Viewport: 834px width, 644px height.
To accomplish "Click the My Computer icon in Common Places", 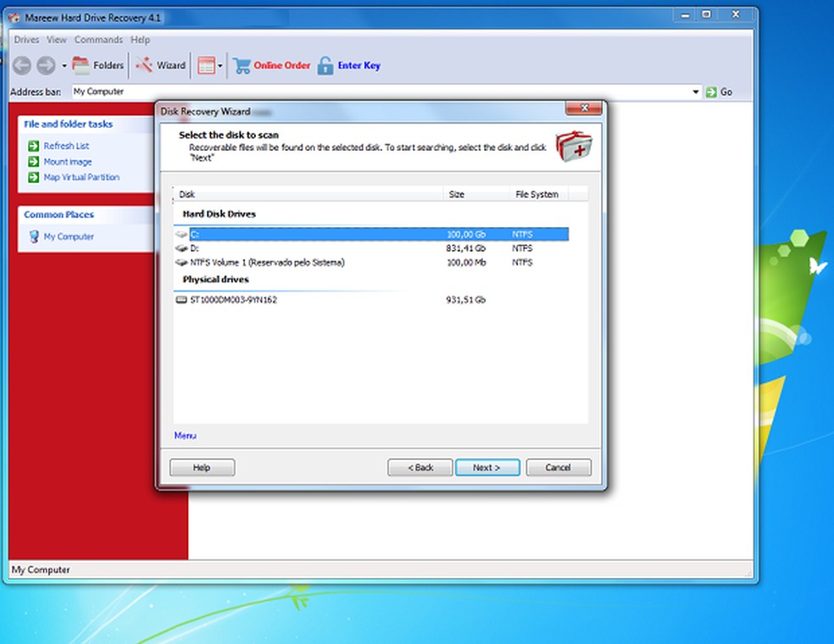I will (x=34, y=236).
